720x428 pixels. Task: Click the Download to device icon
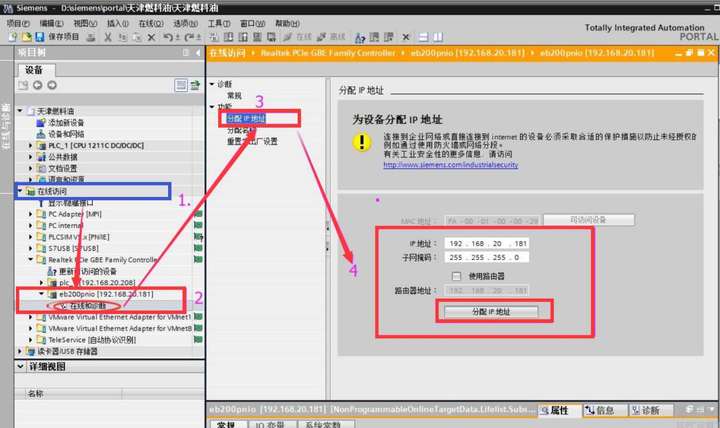tap(228, 37)
